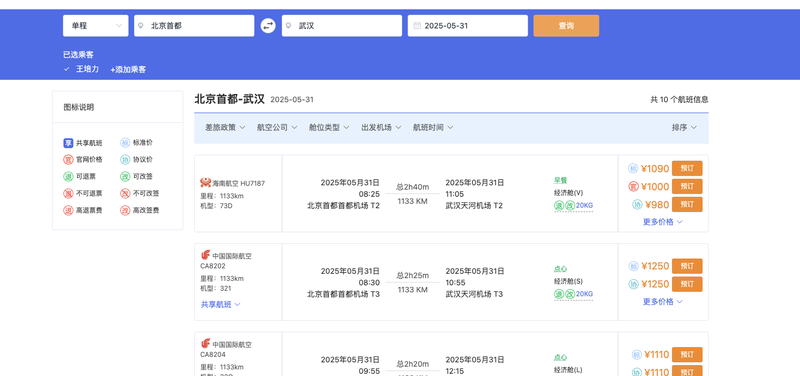The width and height of the screenshot is (800, 376).
Task: Click the 可退票 legend icon
Action: point(68,177)
